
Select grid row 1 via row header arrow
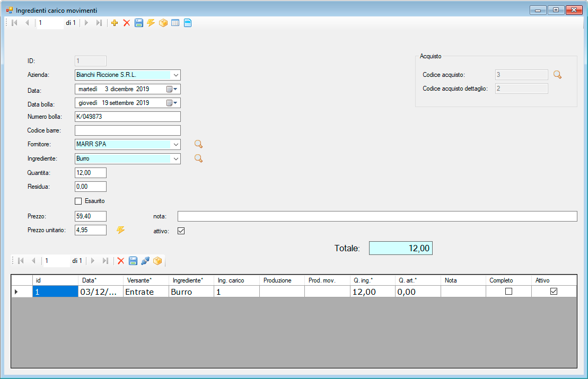tap(22, 292)
